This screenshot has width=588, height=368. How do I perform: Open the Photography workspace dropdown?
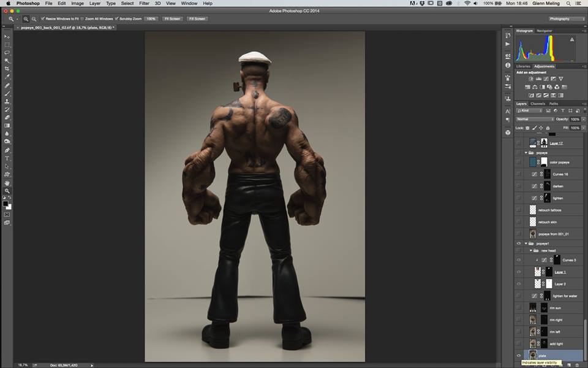coord(562,19)
